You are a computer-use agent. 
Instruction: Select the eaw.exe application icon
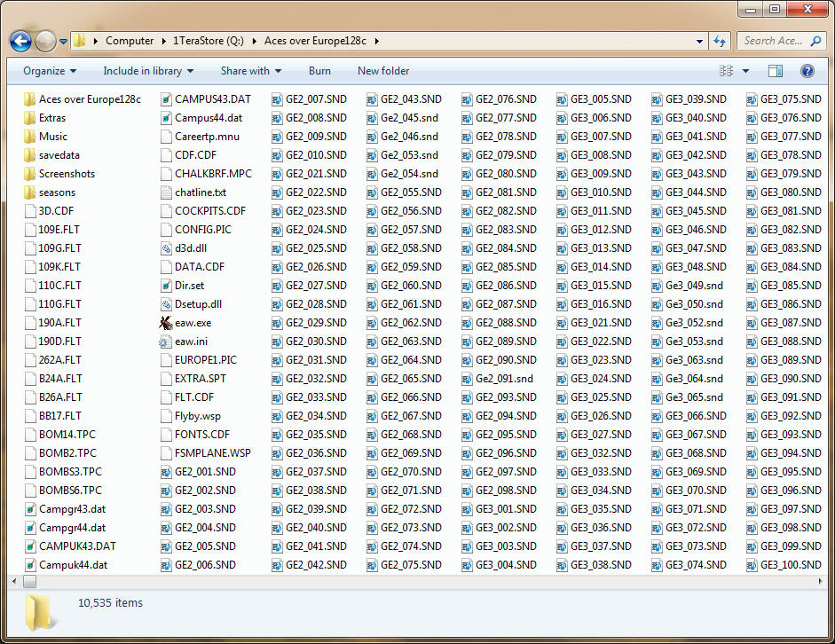pos(166,323)
